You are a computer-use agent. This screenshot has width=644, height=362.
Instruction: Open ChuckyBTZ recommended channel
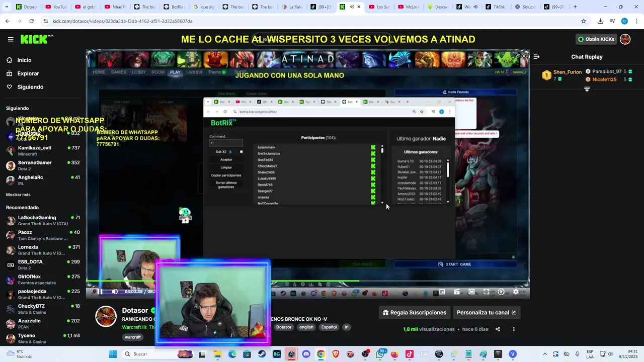coord(43,309)
